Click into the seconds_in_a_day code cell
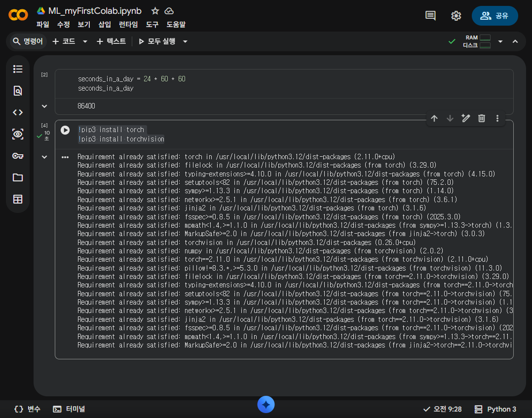 284,84
